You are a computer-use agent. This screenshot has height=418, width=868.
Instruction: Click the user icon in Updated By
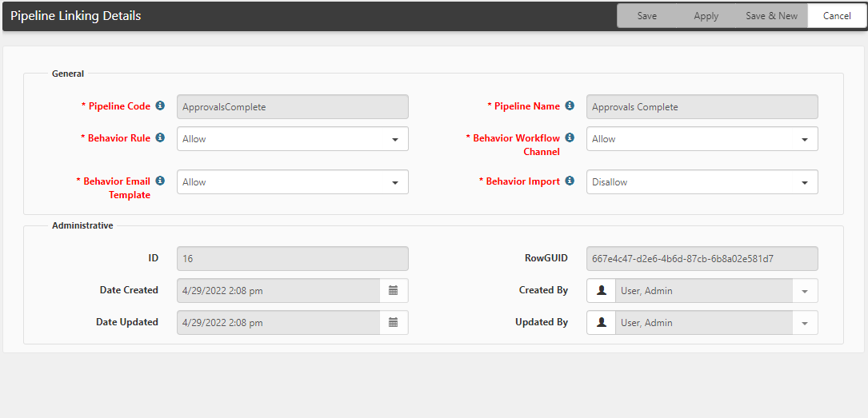tap(602, 323)
